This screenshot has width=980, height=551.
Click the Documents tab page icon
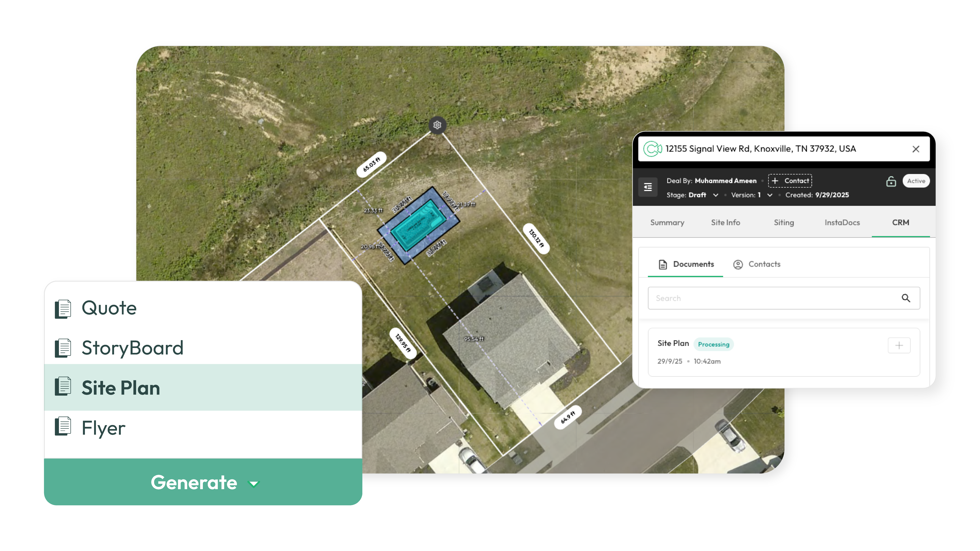point(663,265)
